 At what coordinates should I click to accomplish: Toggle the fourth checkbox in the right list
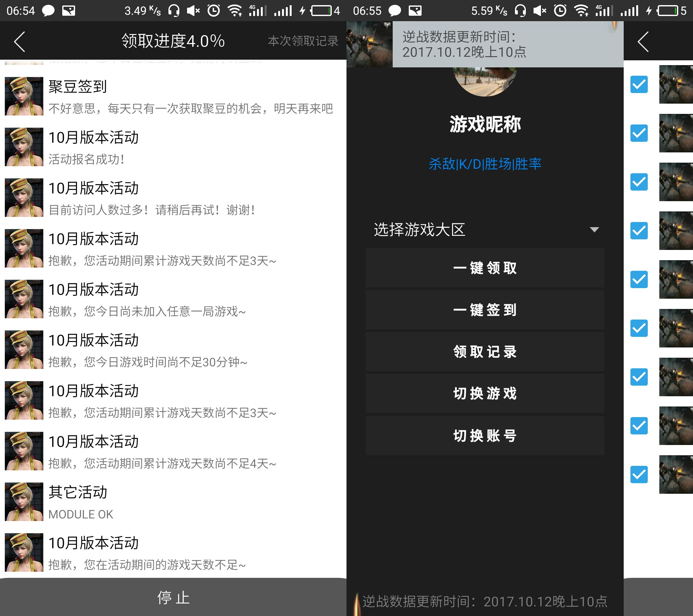point(639,231)
